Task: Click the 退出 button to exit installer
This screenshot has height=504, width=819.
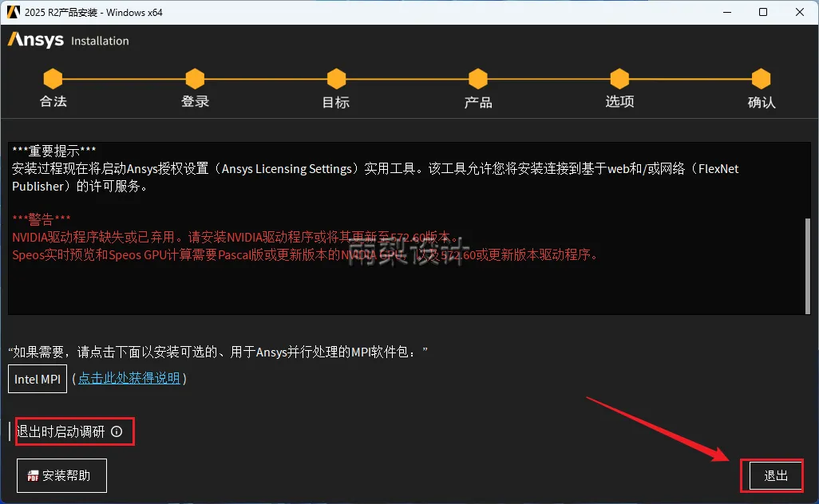Action: pyautogui.click(x=776, y=475)
